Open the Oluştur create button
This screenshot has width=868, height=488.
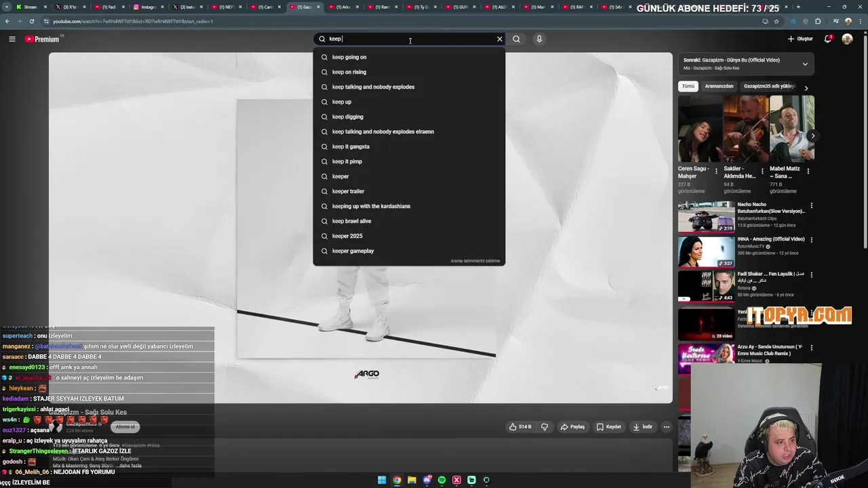tap(800, 39)
